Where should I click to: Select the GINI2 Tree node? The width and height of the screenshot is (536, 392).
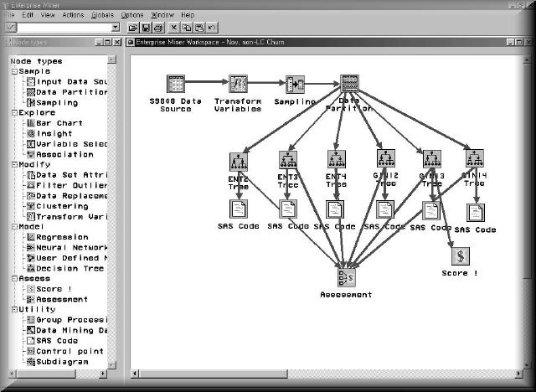(386, 158)
